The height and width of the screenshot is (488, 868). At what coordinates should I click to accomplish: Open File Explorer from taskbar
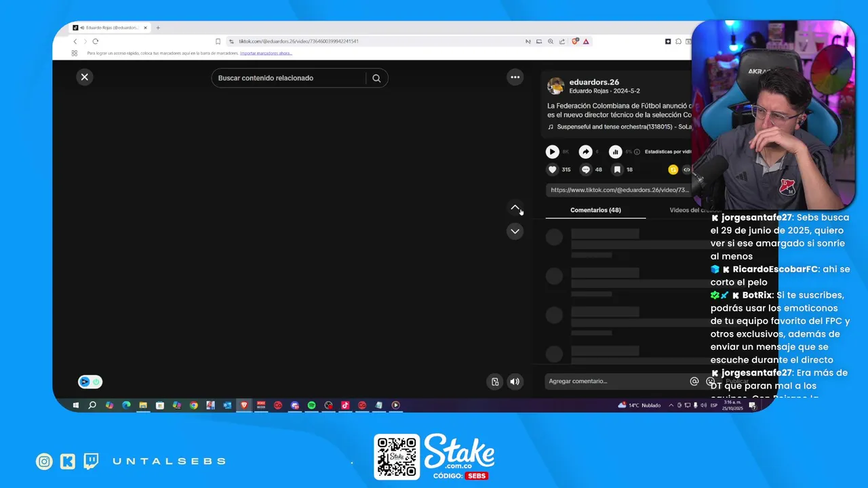[x=143, y=405]
